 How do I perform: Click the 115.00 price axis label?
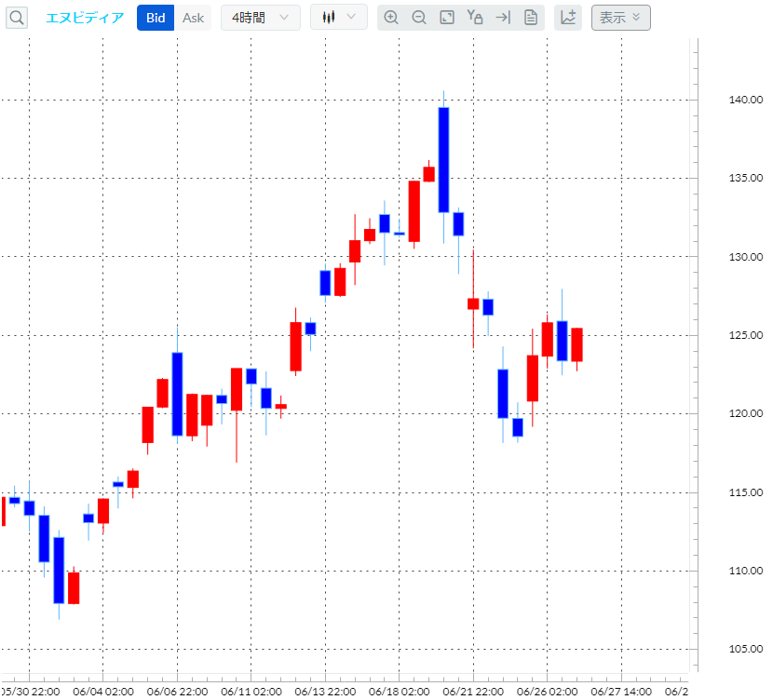(x=745, y=492)
